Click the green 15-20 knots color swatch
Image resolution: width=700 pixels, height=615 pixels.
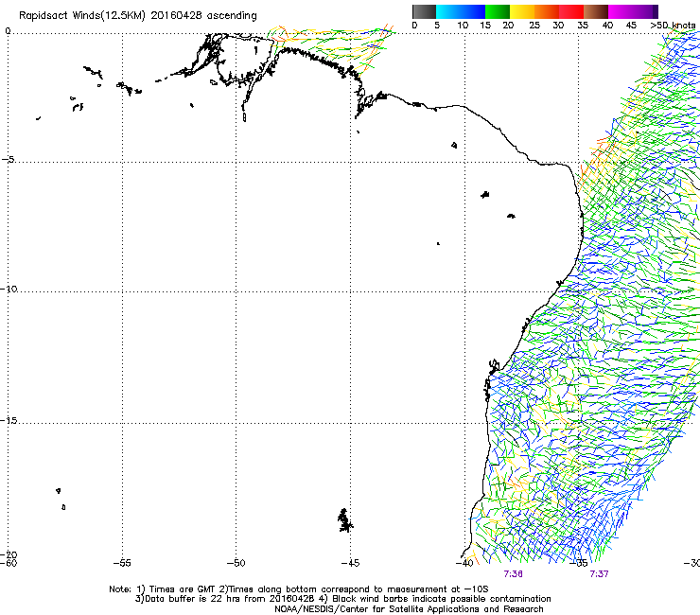point(498,11)
